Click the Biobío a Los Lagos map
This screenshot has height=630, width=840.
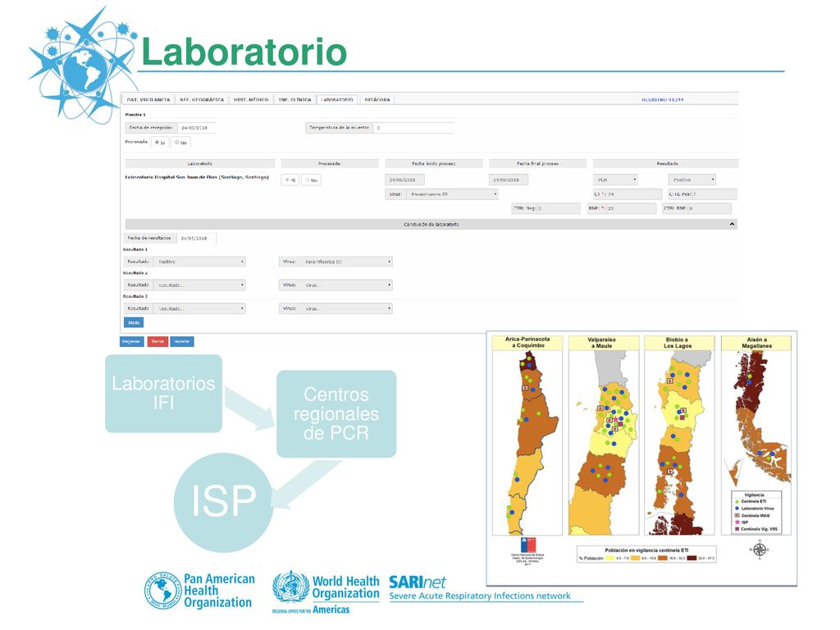[679, 442]
